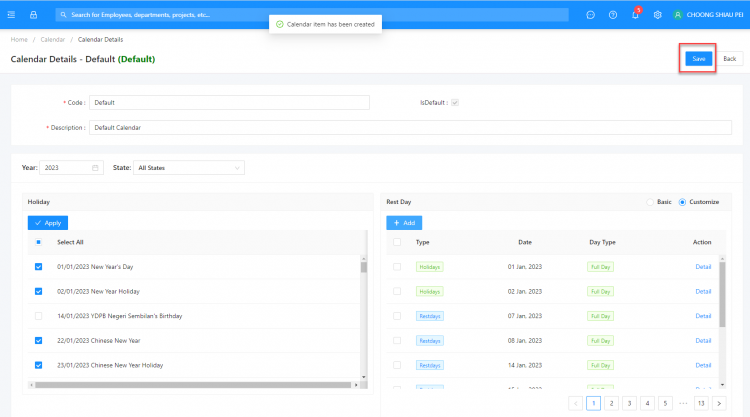Uncheck the New Year's Day holiday

(x=39, y=267)
